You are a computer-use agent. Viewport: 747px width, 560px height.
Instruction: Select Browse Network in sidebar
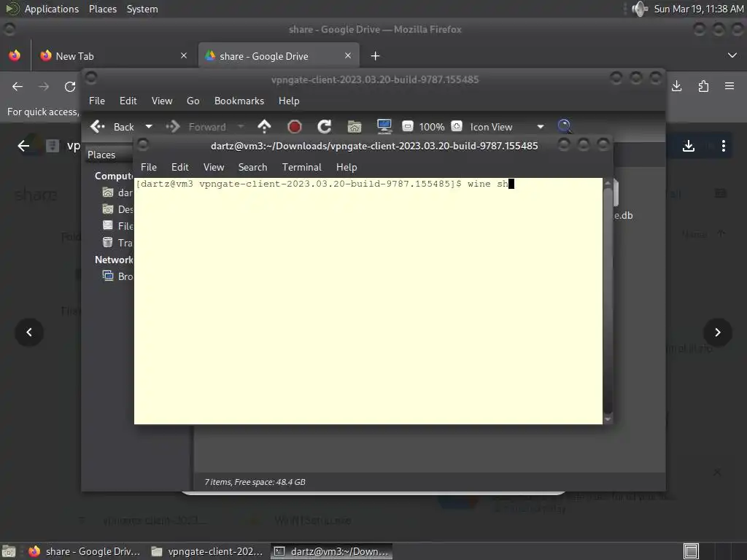click(x=117, y=276)
